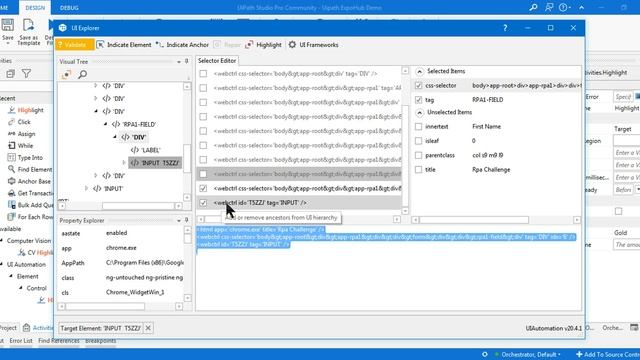This screenshot has width=640, height=360.
Task: Select the For Each Row activity
Action: point(30,217)
